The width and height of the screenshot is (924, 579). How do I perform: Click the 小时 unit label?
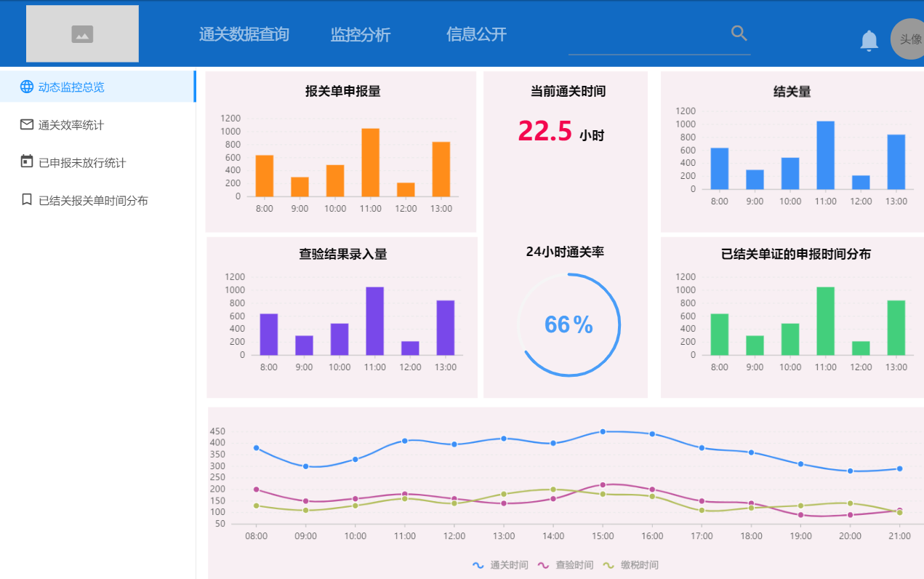click(x=592, y=135)
